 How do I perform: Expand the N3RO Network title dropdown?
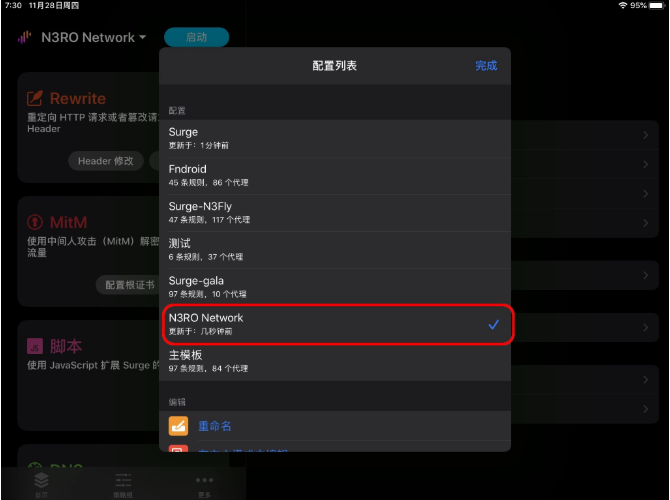pos(94,37)
